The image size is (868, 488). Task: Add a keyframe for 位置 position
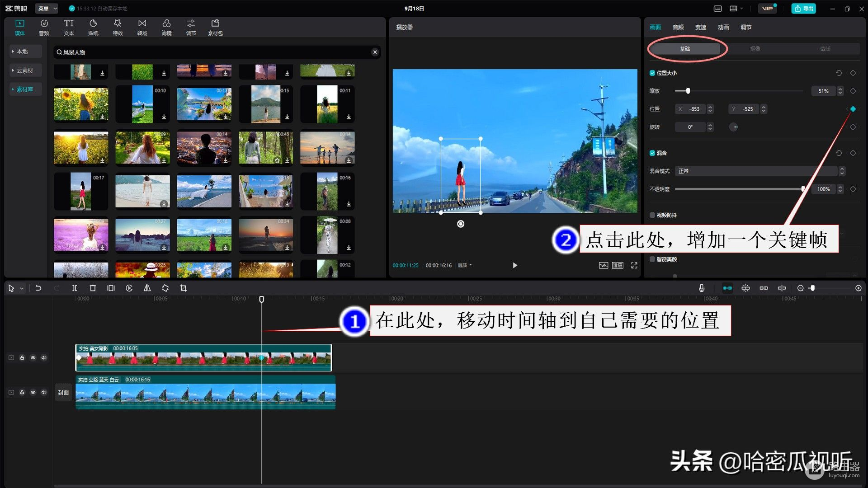pyautogui.click(x=853, y=109)
